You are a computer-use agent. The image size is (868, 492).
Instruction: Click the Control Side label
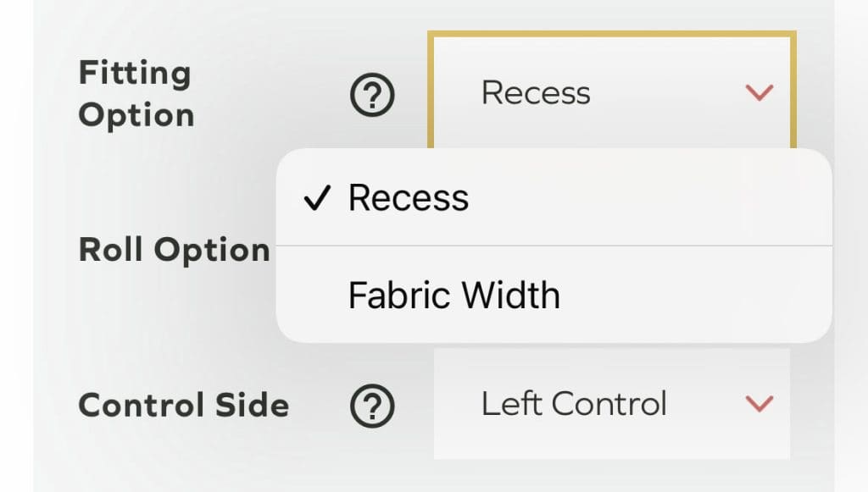183,405
